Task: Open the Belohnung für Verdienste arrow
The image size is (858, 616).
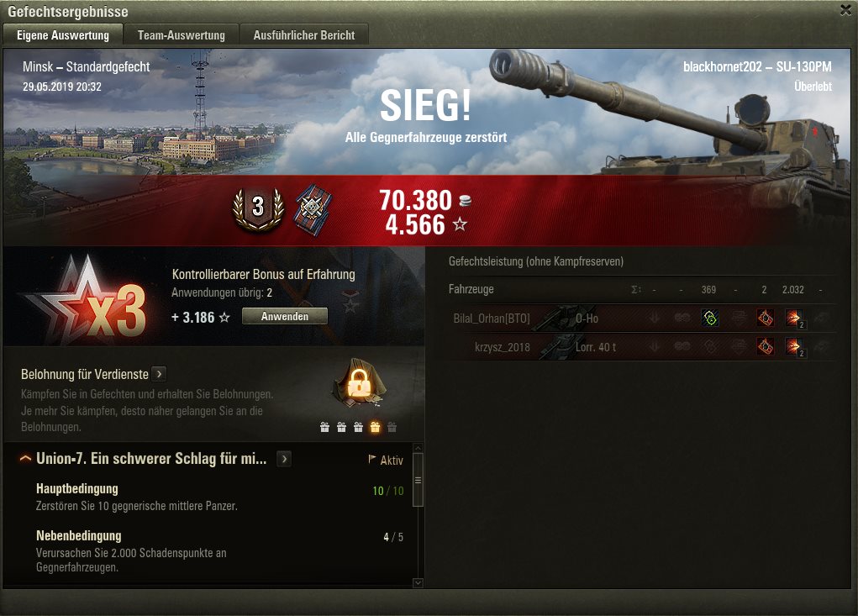Action: pyautogui.click(x=159, y=374)
